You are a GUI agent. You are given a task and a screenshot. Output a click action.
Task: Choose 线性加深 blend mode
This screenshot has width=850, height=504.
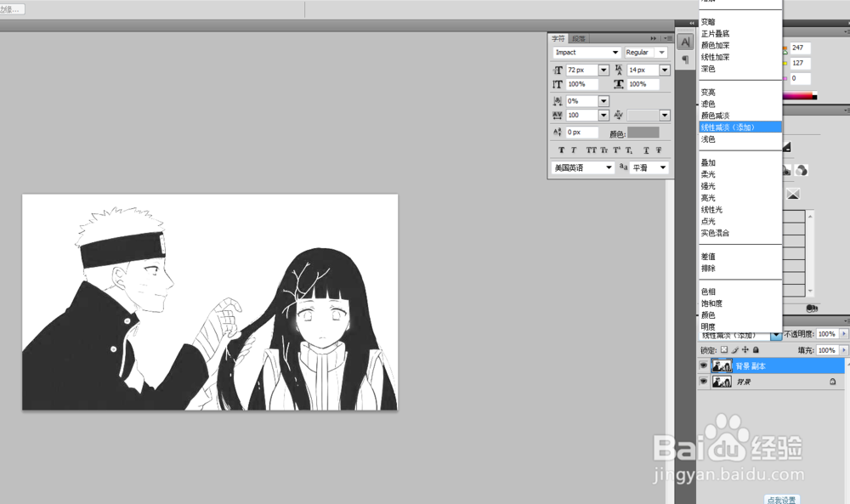pos(715,57)
